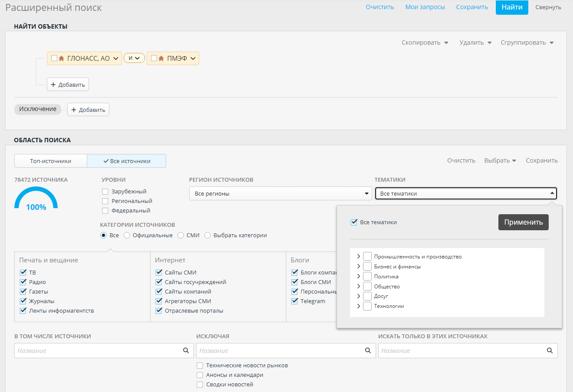Image resolution: width=573 pixels, height=392 pixels.
Task: Uncheck Сайты компаний checkbox
Action: [x=159, y=291]
